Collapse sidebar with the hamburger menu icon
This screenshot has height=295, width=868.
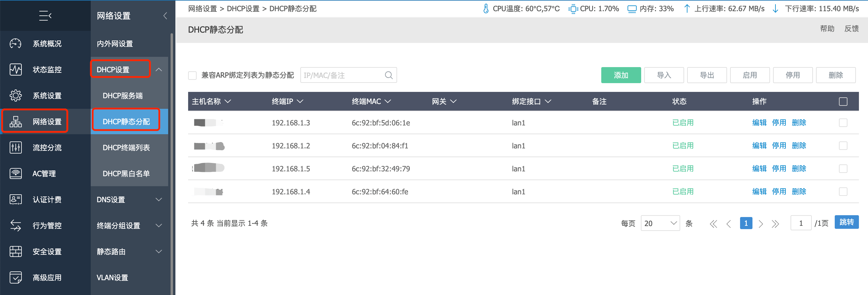[45, 15]
